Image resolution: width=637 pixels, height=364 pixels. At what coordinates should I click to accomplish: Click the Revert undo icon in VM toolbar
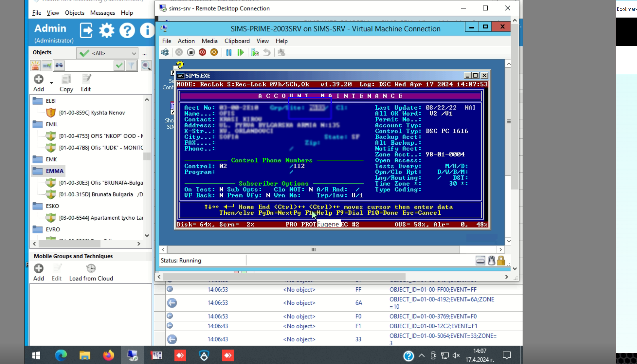point(267,52)
